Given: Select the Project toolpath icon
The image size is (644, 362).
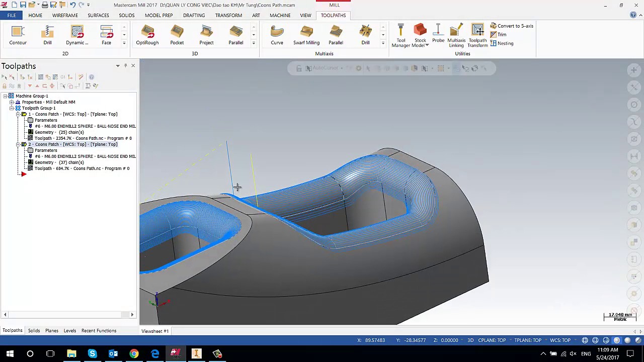Looking at the screenshot, I should (206, 35).
